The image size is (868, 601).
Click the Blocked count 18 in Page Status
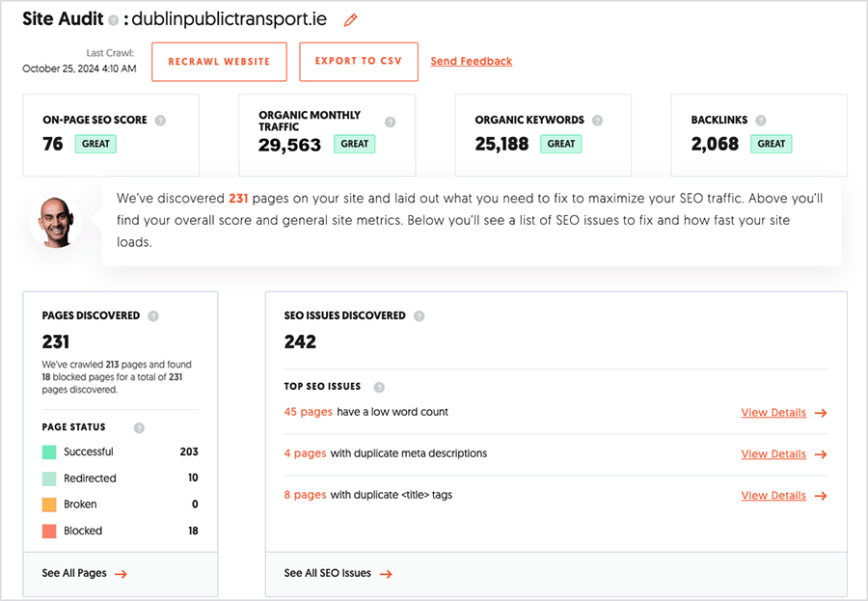coord(193,532)
